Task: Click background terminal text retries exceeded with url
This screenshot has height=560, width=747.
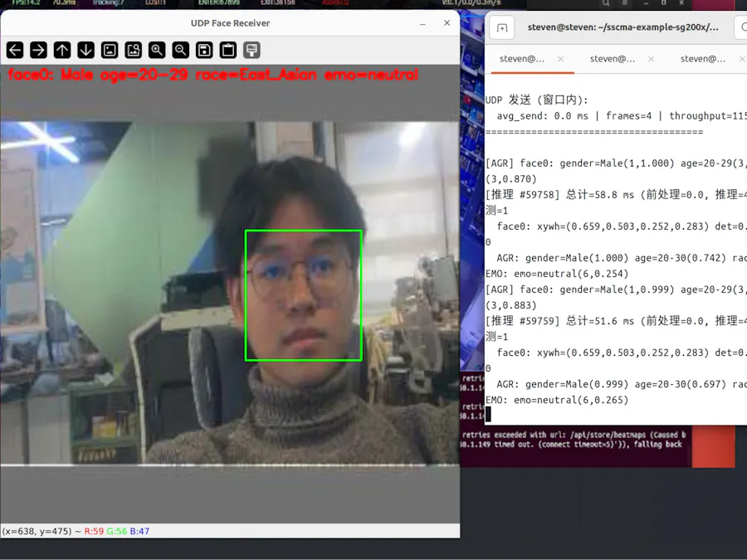Action: click(515, 435)
